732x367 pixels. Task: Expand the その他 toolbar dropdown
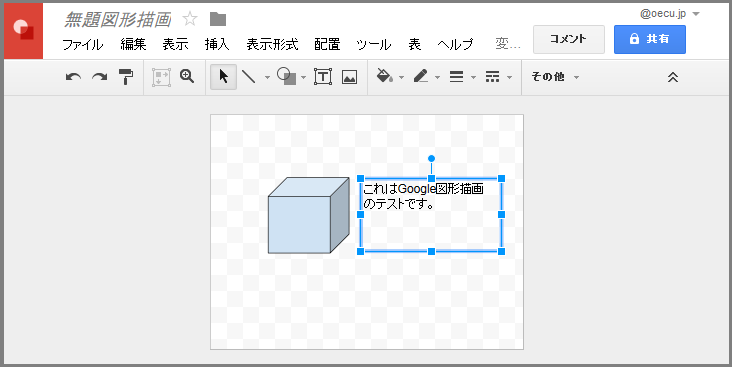click(555, 77)
